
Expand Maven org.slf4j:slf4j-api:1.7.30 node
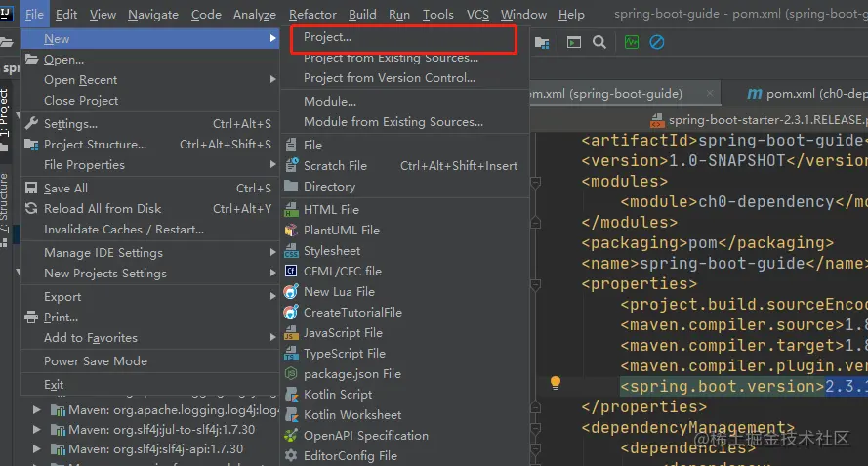pyautogui.click(x=36, y=448)
